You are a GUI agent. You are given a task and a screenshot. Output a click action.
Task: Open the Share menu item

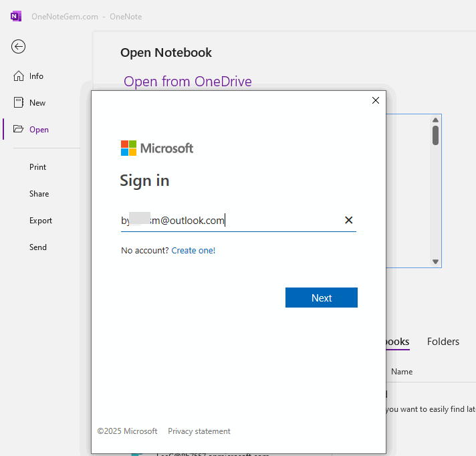39,194
